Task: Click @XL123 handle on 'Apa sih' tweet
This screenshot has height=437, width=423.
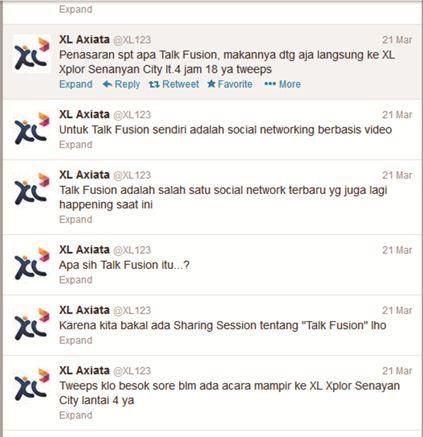Action: [x=132, y=250]
